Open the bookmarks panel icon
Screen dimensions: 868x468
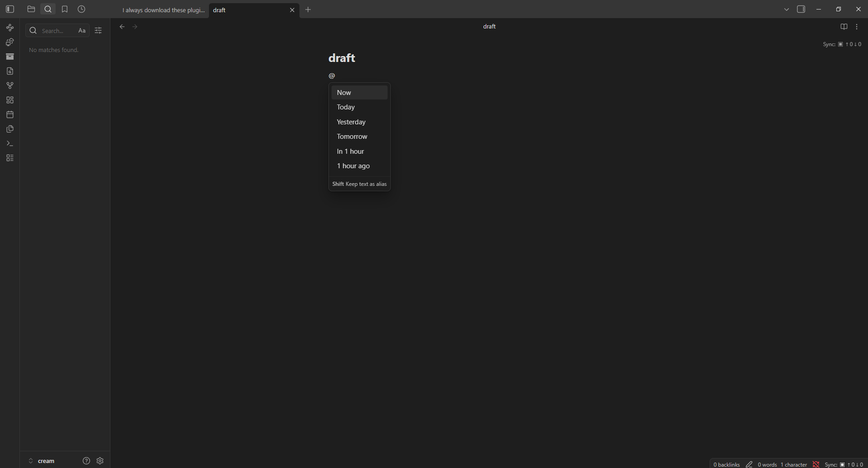(x=65, y=9)
